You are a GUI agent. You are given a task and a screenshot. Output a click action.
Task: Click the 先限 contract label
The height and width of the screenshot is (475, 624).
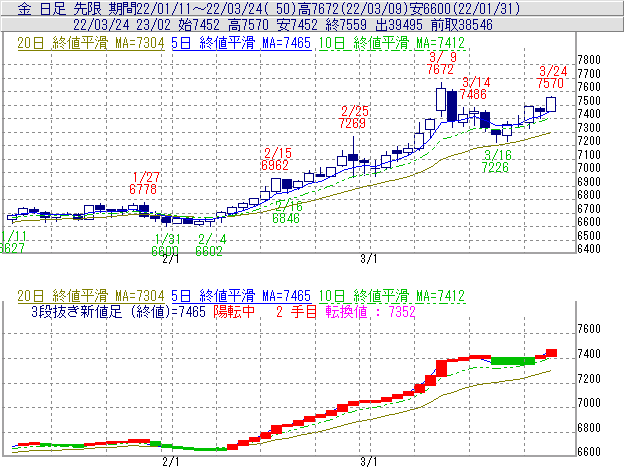tap(87, 8)
